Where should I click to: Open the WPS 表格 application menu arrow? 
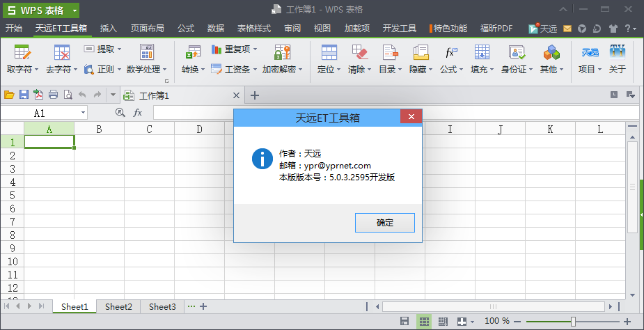74,10
